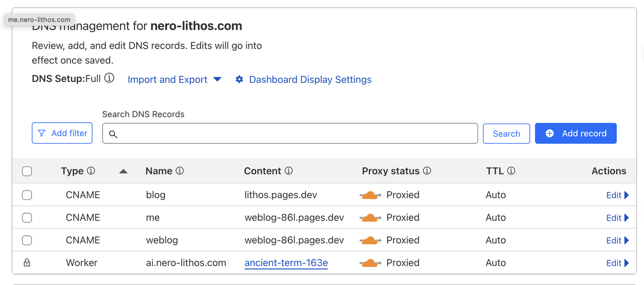The height and width of the screenshot is (285, 644).
Task: Click the orange cloud icon in me row
Action: [x=370, y=218]
